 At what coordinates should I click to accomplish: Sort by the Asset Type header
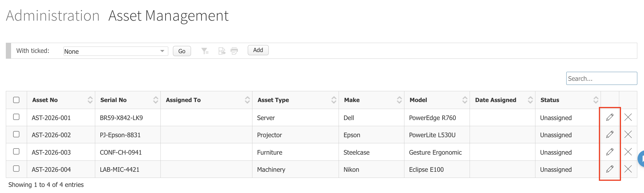click(296, 100)
